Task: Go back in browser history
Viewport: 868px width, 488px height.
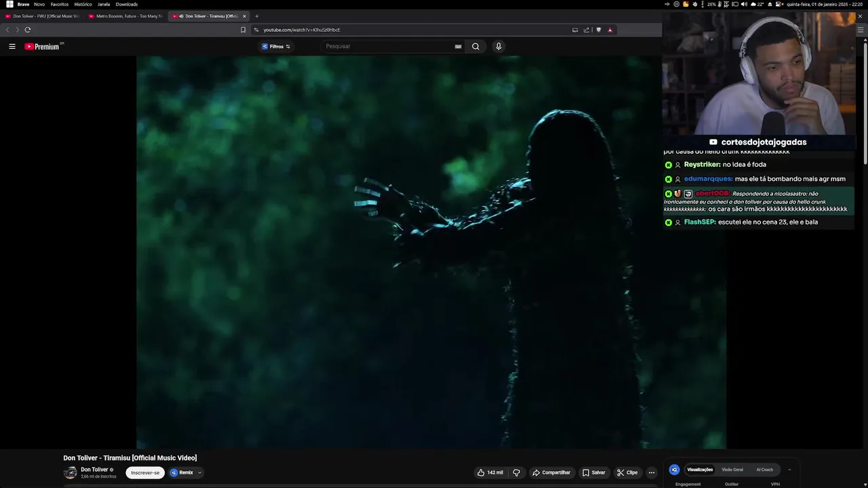Action: coord(7,30)
